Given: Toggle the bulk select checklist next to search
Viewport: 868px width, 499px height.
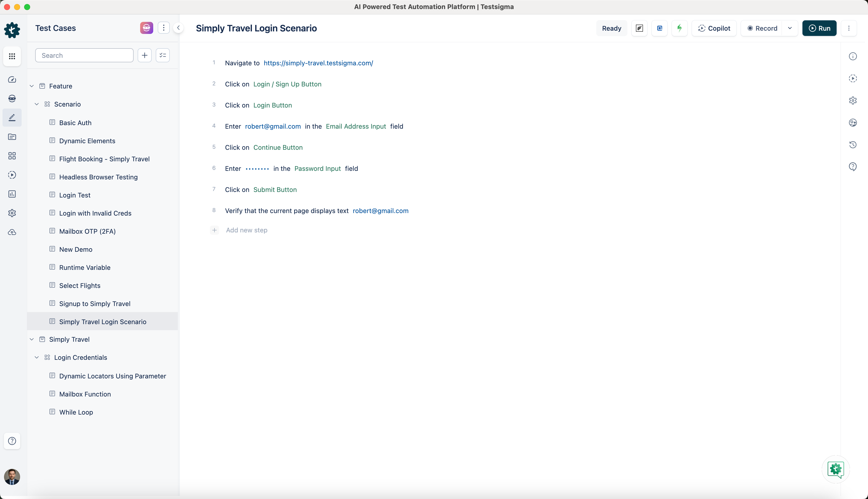Looking at the screenshot, I should click(x=162, y=55).
